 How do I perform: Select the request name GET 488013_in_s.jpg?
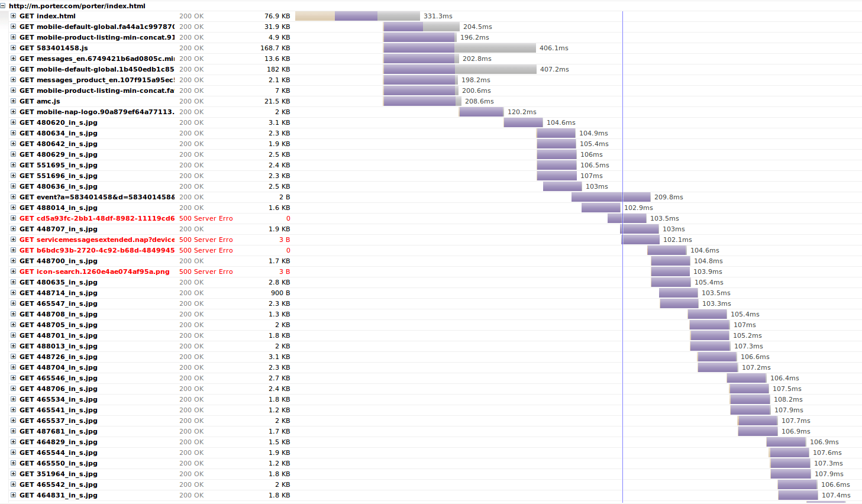tap(59, 346)
